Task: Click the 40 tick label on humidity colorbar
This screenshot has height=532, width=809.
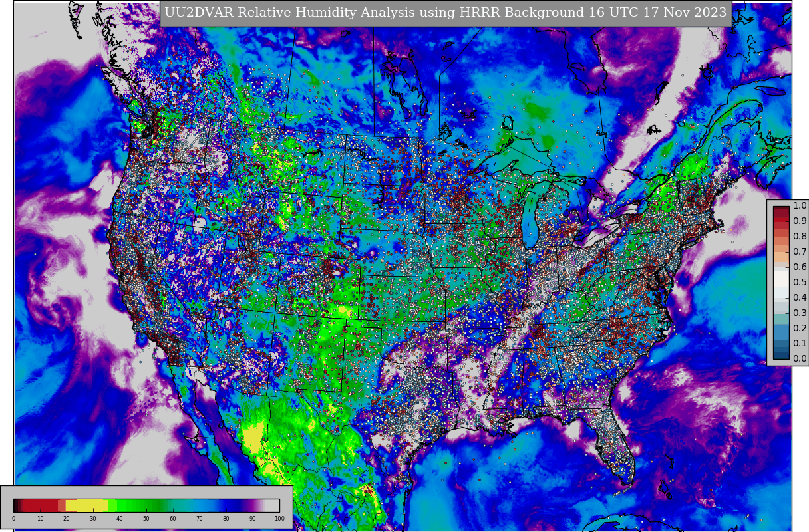Action: tap(120, 519)
